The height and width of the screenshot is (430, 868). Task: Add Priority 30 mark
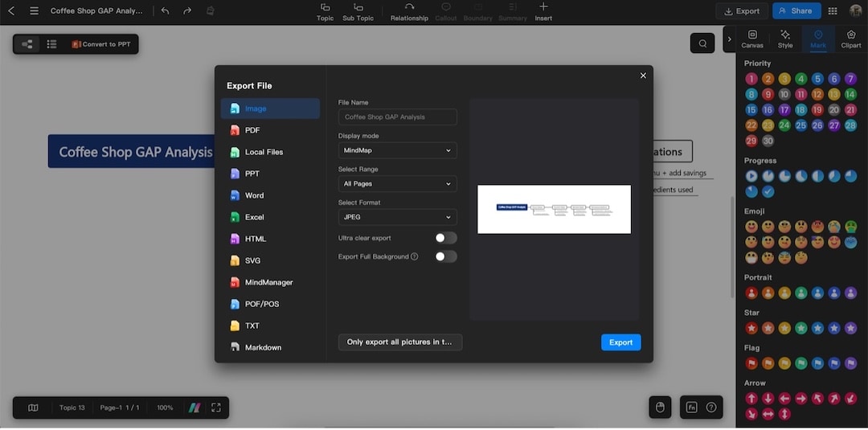[768, 141]
